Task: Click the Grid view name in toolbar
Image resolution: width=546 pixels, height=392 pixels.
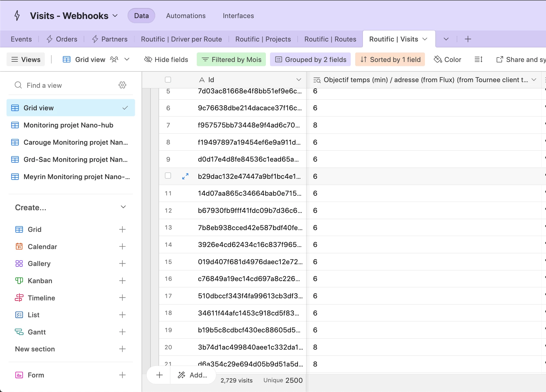Action: 90,60
